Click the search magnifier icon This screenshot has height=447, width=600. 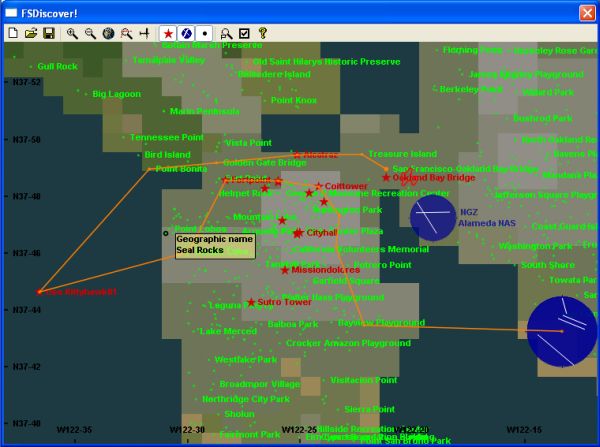[x=228, y=33]
